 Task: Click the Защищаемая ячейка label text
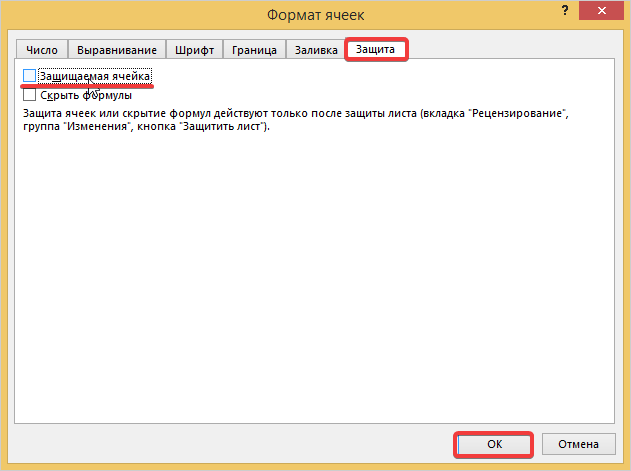click(95, 76)
